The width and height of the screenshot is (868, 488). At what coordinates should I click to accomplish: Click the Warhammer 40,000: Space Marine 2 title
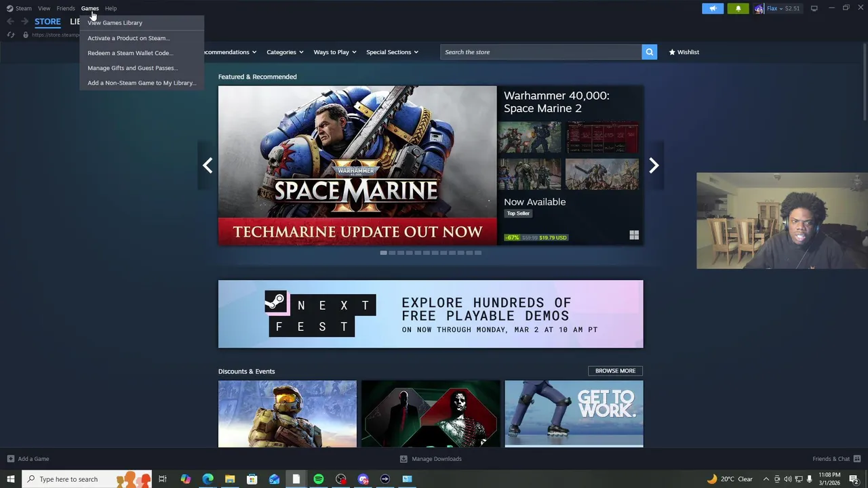coord(557,102)
